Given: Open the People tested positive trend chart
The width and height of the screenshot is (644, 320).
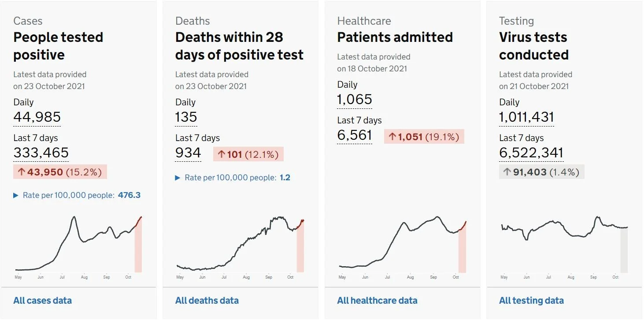Looking at the screenshot, I should tap(78, 247).
